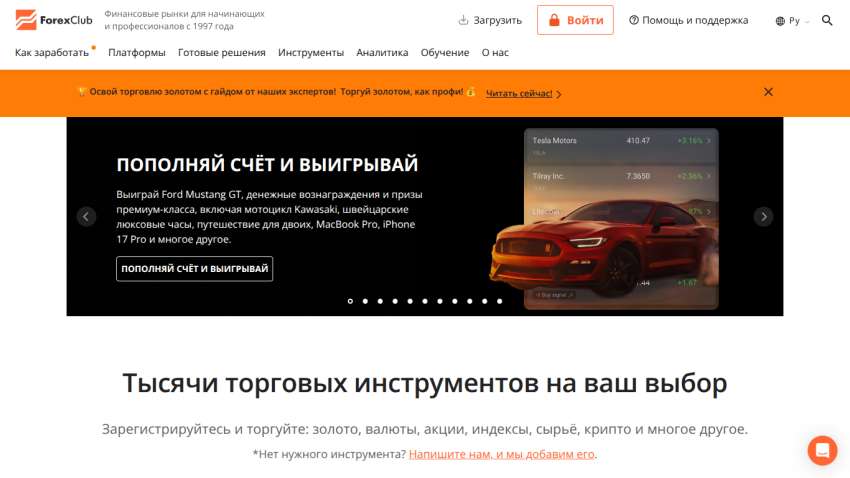Click the Tilray Inc. 7.3650 price

click(x=638, y=176)
